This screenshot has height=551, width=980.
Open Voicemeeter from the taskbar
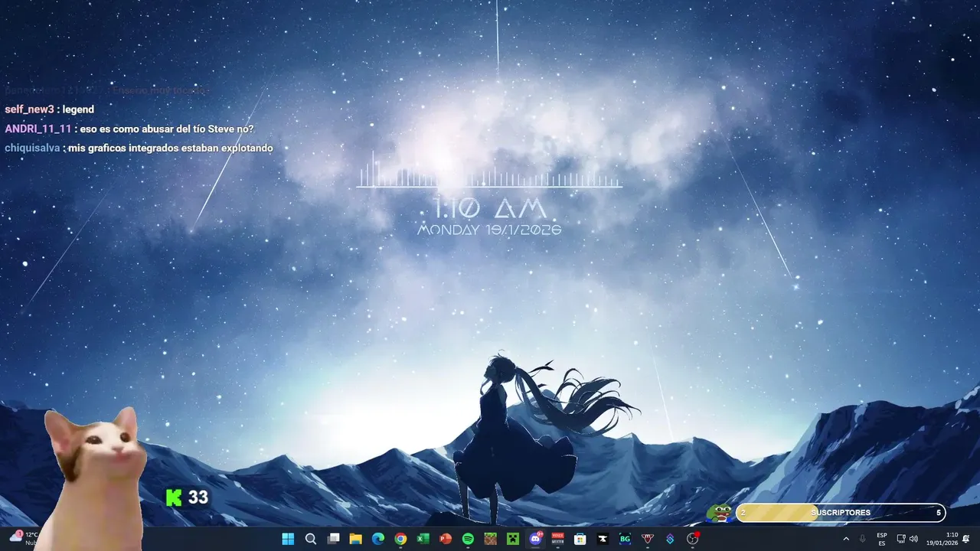coord(557,539)
